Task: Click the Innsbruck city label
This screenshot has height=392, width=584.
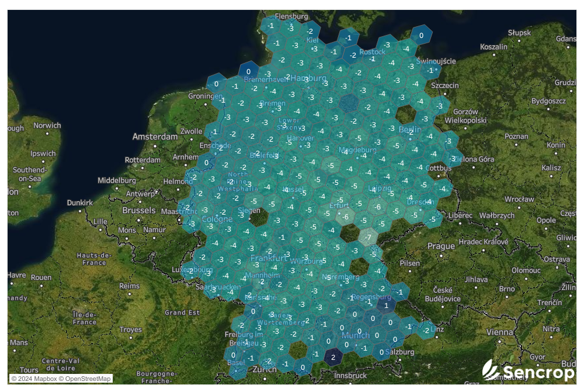Action: point(350,376)
